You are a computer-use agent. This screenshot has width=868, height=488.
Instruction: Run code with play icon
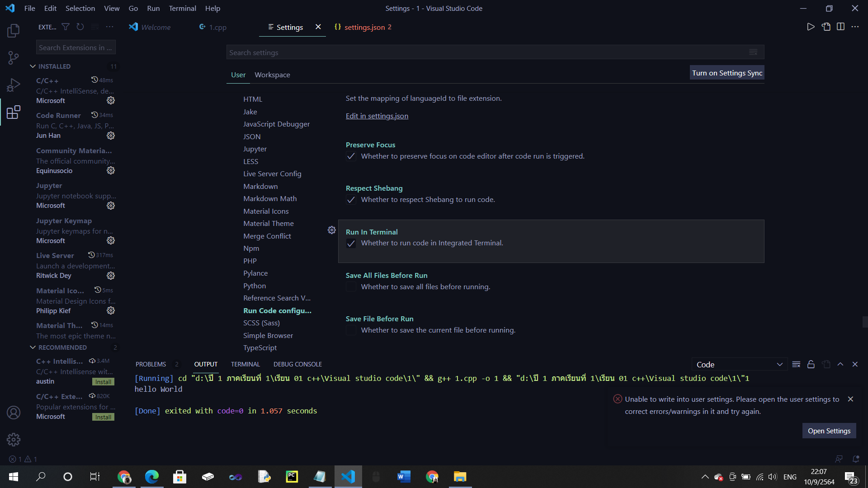tap(811, 27)
